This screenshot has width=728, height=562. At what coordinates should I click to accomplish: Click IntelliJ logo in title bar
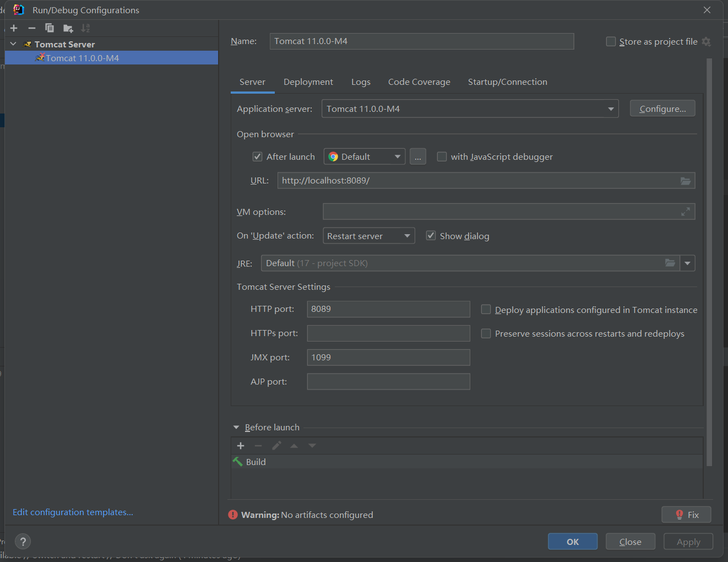[19, 10]
